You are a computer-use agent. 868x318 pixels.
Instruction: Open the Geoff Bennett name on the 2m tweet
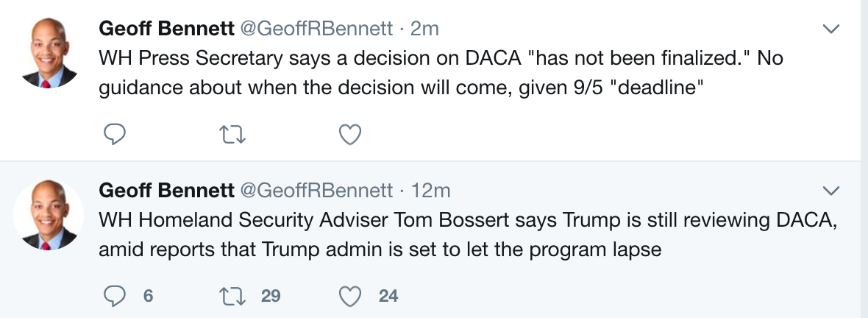pos(166,29)
